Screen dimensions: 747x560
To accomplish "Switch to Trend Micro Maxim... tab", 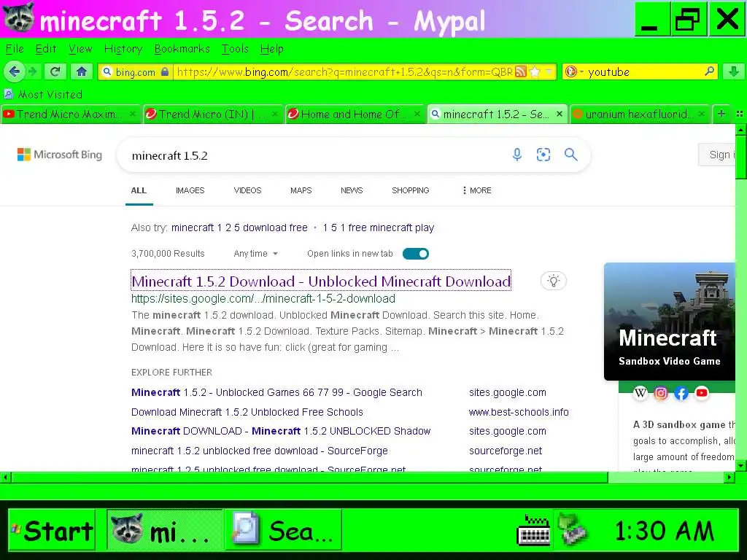I will pos(70,114).
